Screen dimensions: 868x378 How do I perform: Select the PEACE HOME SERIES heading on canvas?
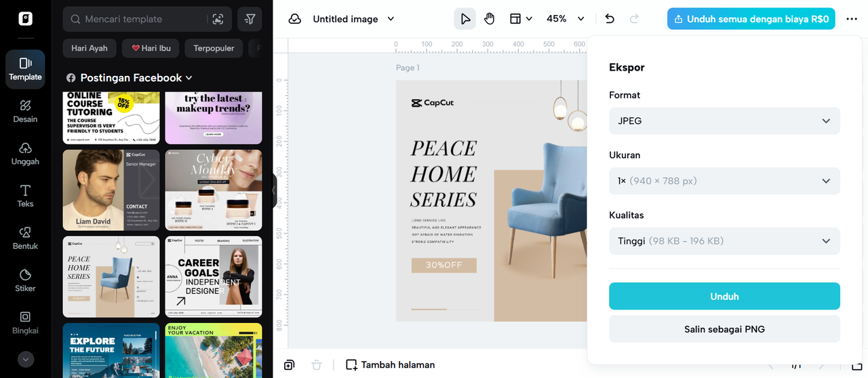click(444, 174)
